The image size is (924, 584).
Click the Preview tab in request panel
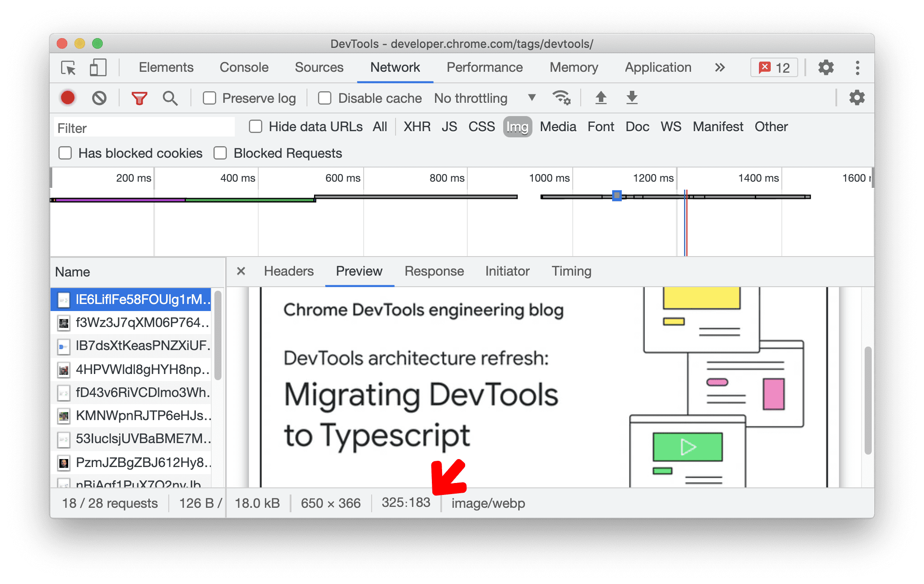pos(360,271)
